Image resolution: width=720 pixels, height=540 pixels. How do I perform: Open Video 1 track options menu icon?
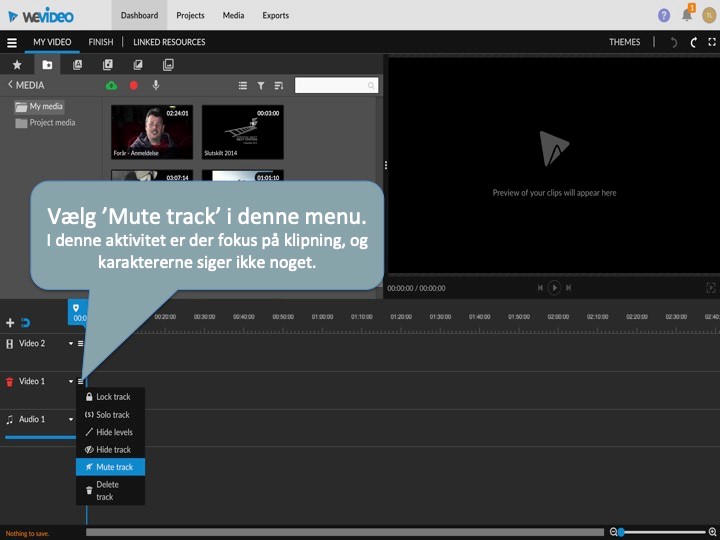pyautogui.click(x=80, y=382)
